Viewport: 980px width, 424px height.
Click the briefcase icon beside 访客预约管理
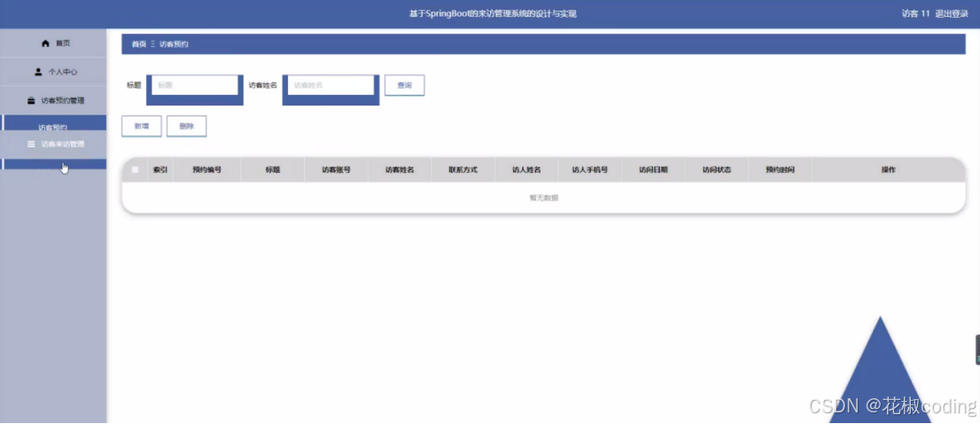point(31,100)
